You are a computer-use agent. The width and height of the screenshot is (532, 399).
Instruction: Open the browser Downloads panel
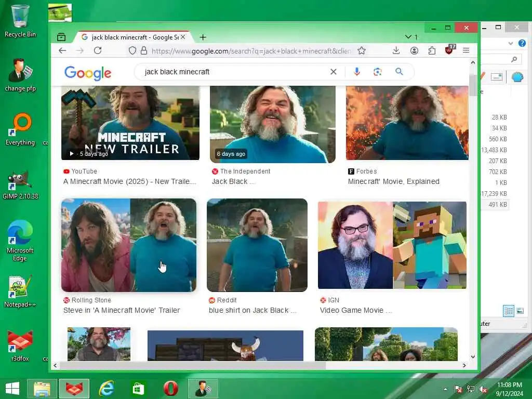(396, 50)
